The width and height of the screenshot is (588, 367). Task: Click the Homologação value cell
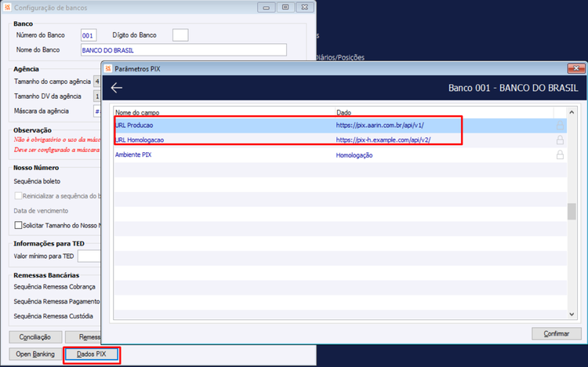[x=354, y=155]
